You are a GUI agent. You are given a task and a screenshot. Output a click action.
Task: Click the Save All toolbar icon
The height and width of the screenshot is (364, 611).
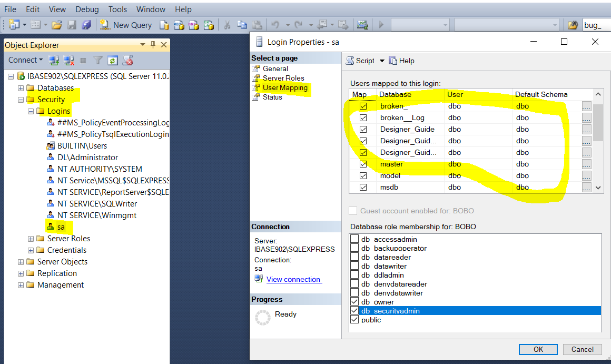pyautogui.click(x=86, y=25)
